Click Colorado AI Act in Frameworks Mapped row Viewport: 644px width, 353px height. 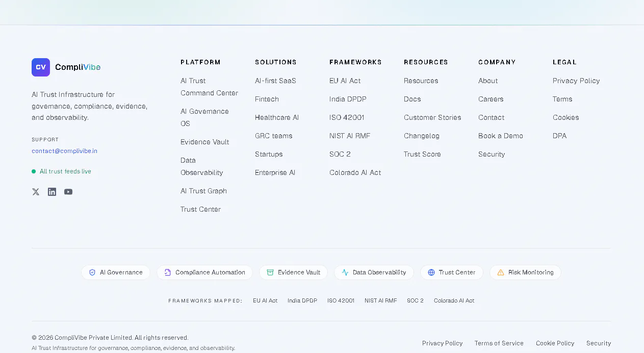point(454,300)
